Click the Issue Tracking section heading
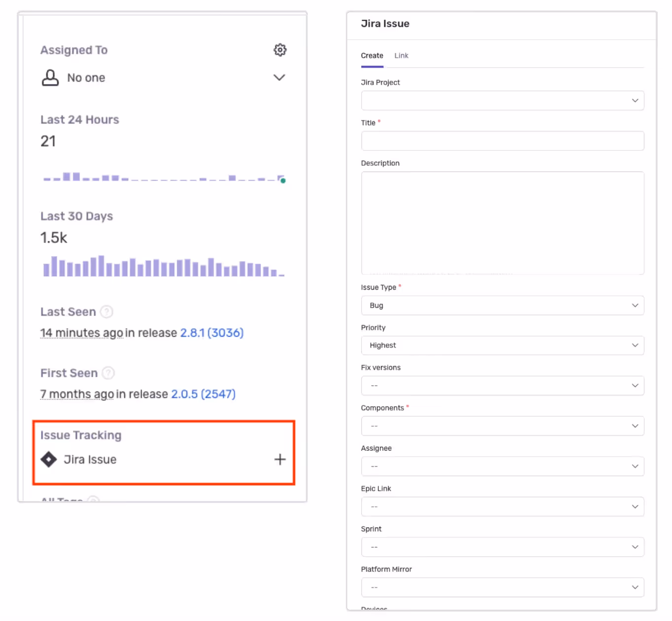Image resolution: width=672 pixels, height=621 pixels. click(81, 435)
